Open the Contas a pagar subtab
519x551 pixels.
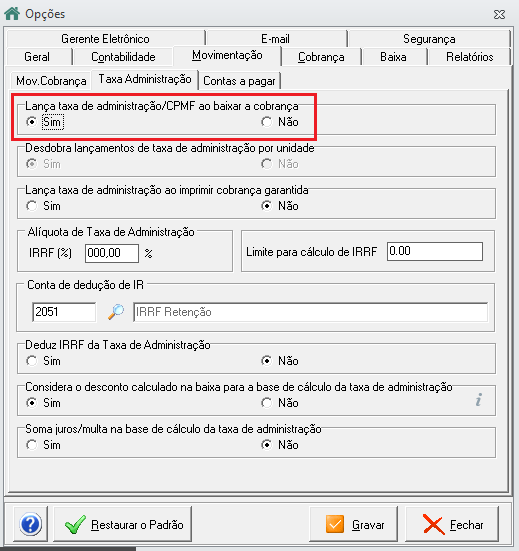coord(239,81)
